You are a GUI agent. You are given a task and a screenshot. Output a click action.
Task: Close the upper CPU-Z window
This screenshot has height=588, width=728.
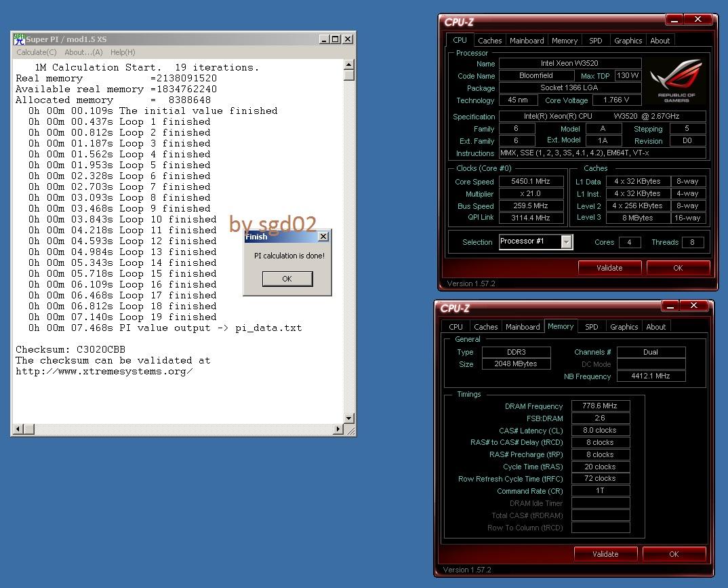coord(697,19)
